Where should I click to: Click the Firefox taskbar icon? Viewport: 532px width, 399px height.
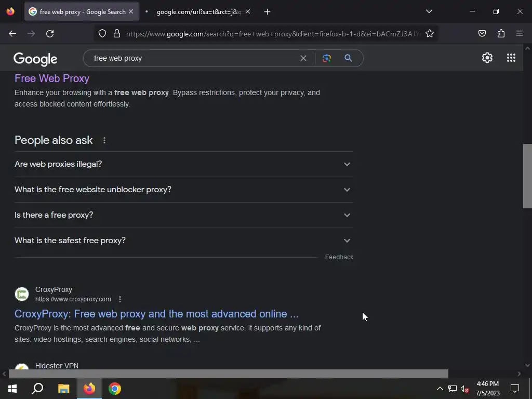tap(89, 389)
